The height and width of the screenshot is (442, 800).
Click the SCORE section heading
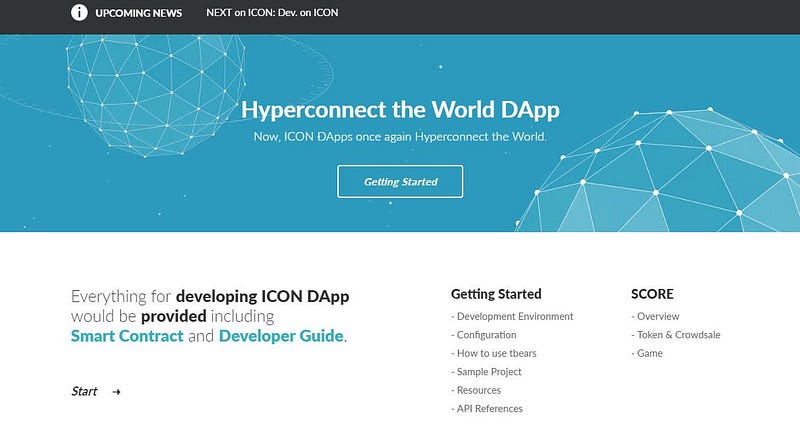tap(652, 294)
